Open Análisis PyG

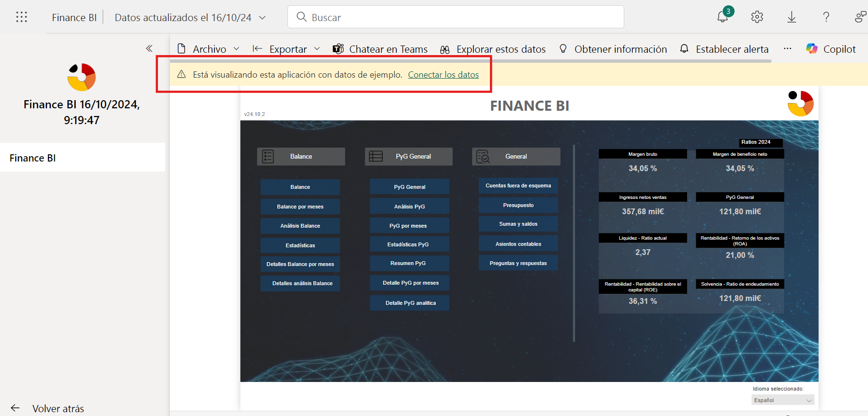coord(410,207)
